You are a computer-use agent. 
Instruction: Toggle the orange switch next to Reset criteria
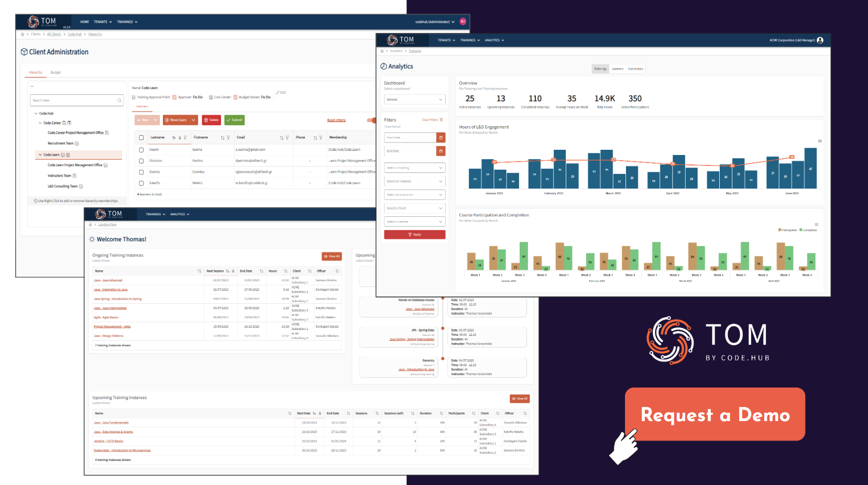[x=371, y=120]
